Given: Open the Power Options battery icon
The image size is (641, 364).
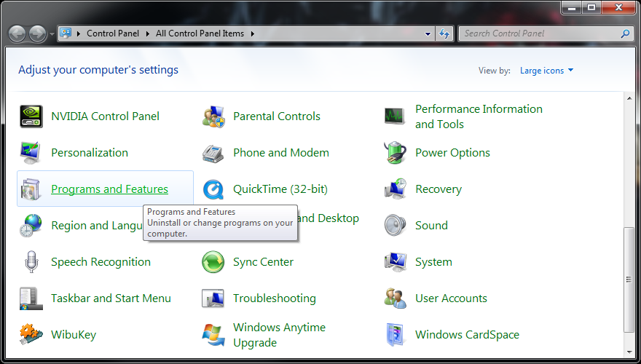Looking at the screenshot, I should pyautogui.click(x=395, y=153).
